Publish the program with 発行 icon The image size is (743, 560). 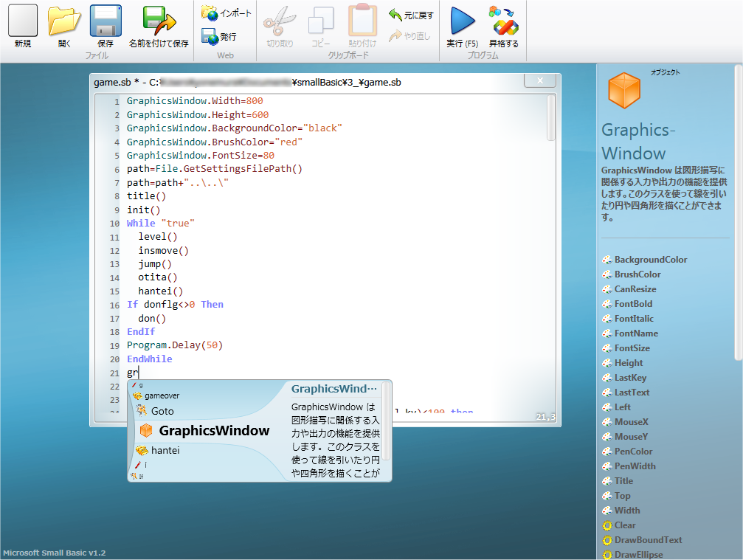[x=219, y=36]
